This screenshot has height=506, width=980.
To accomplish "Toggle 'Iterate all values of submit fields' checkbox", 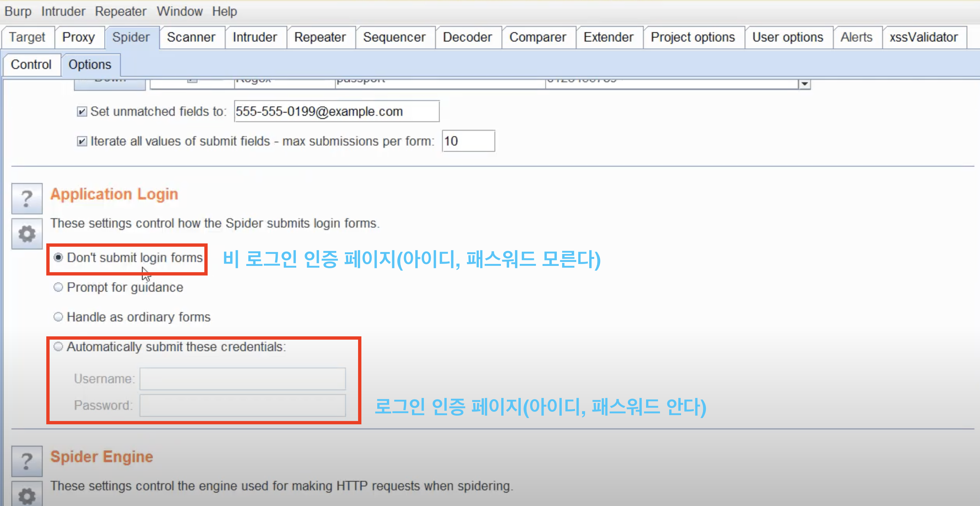I will tap(82, 141).
